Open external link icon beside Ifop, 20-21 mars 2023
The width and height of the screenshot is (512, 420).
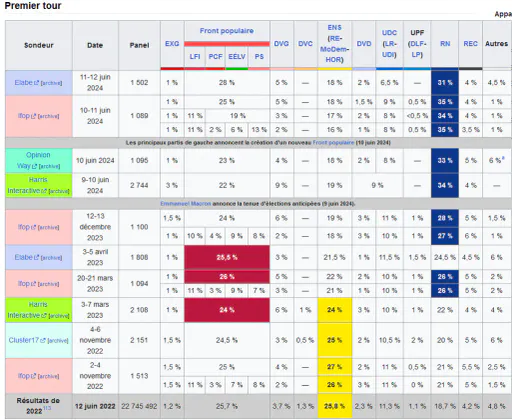pyautogui.click(x=33, y=284)
